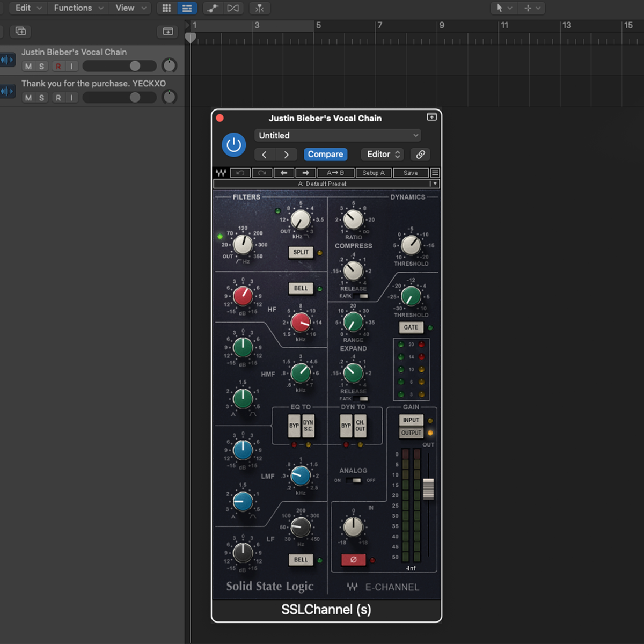The width and height of the screenshot is (644, 644).
Task: Select the list view icon in toolbar
Action: (187, 8)
